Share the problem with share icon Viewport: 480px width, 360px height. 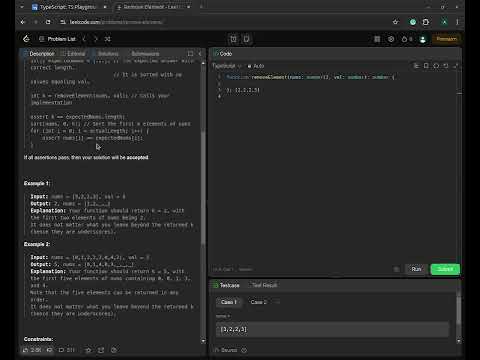(101, 350)
